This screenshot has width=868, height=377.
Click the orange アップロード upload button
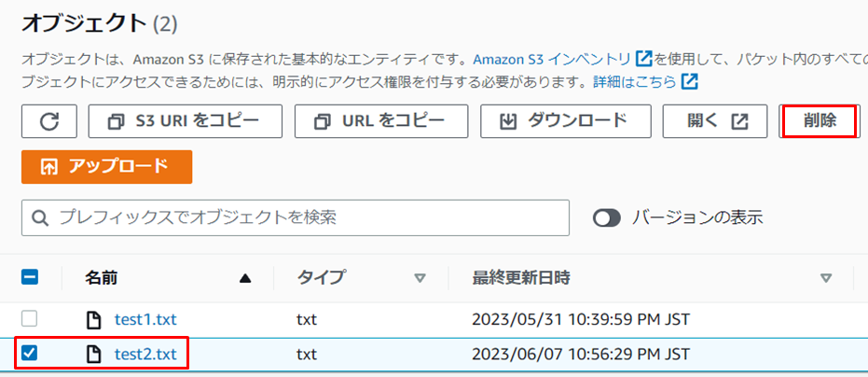coord(106,167)
